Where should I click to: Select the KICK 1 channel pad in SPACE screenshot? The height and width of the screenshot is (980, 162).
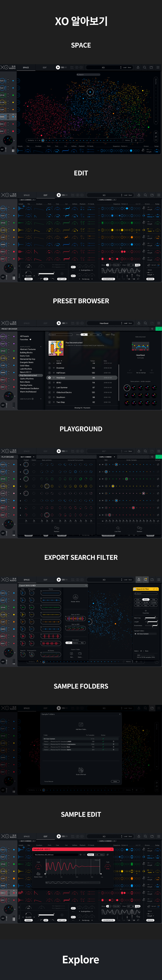[x=2, y=131]
